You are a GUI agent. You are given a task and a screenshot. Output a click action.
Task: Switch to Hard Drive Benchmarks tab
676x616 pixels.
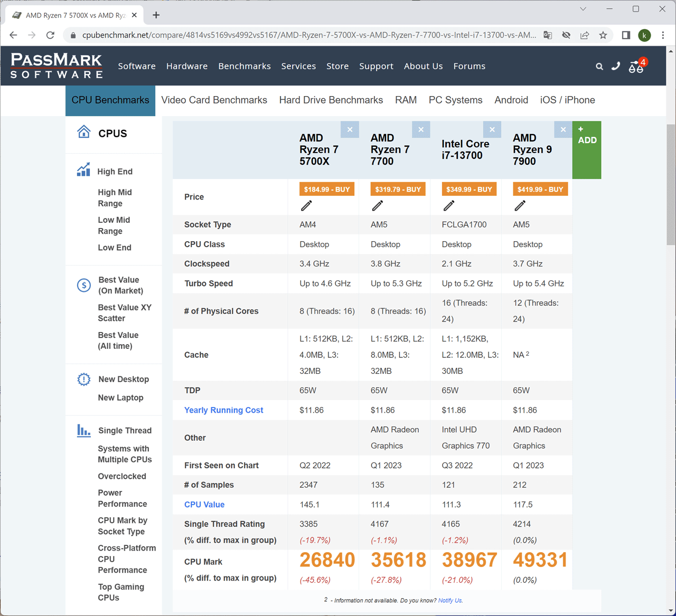point(331,100)
